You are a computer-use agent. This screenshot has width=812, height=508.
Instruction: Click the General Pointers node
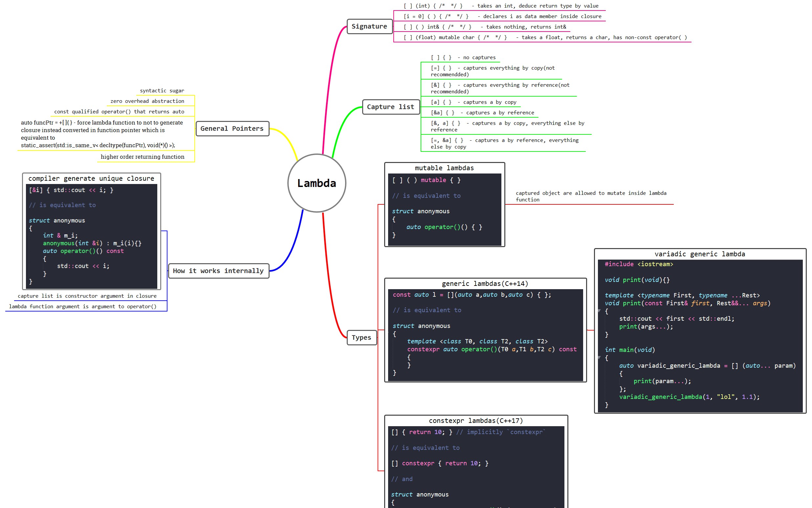coord(232,128)
